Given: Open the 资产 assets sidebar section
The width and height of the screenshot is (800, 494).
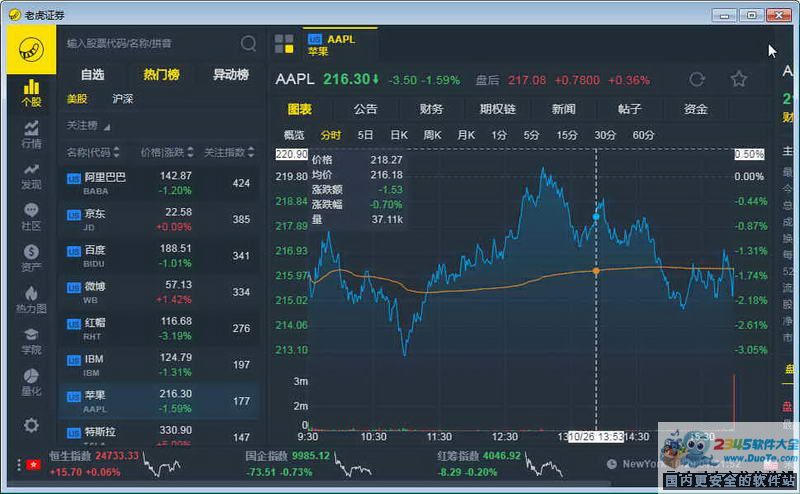Looking at the screenshot, I should (x=31, y=258).
